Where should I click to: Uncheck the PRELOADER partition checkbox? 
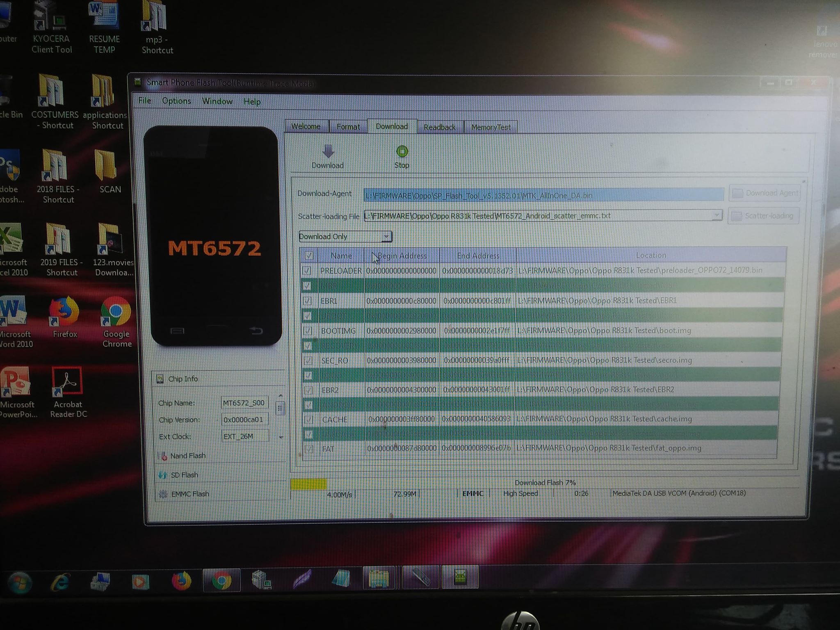(307, 271)
